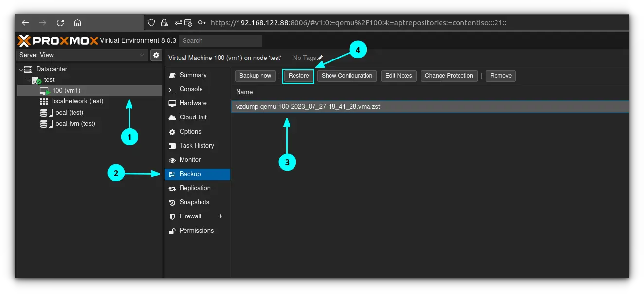Screen dimensions: 644x294
Task: Click into the Proxmox Search box
Action: pyautogui.click(x=220, y=41)
